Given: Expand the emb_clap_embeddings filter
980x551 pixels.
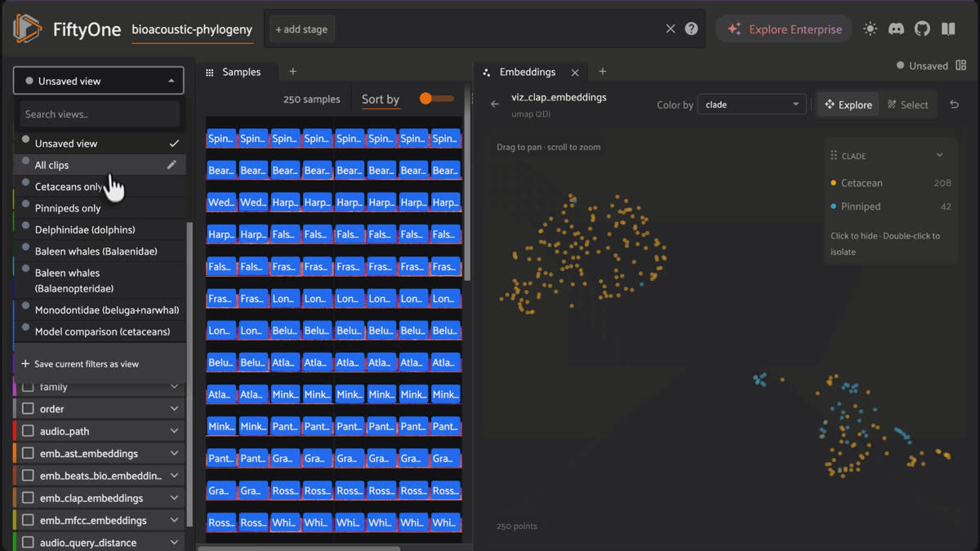Looking at the screenshot, I should 174,498.
